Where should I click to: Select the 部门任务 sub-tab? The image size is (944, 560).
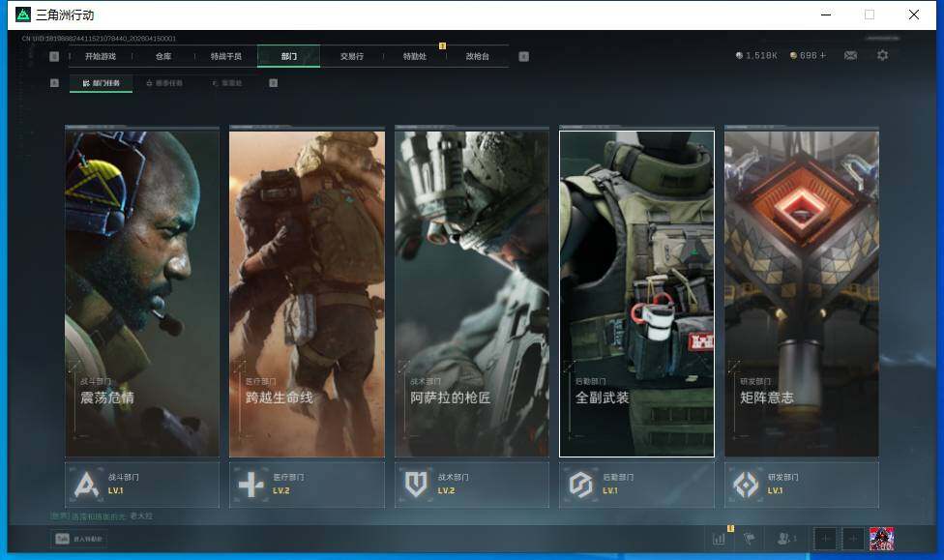tap(102, 83)
